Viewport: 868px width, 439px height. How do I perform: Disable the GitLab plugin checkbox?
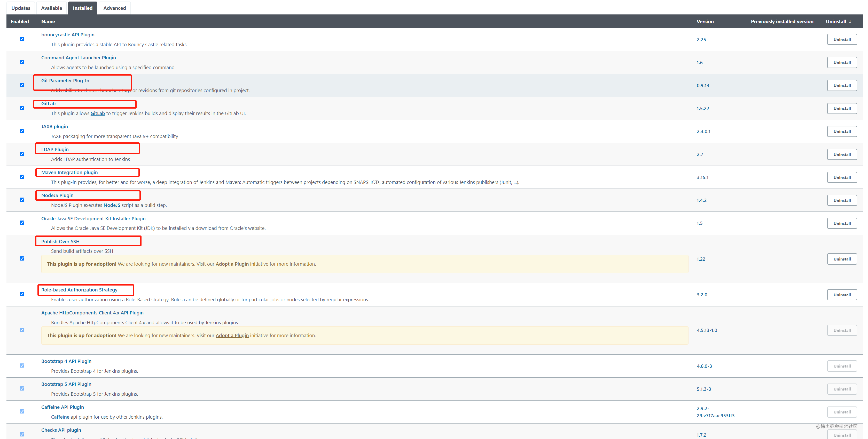pyautogui.click(x=22, y=108)
